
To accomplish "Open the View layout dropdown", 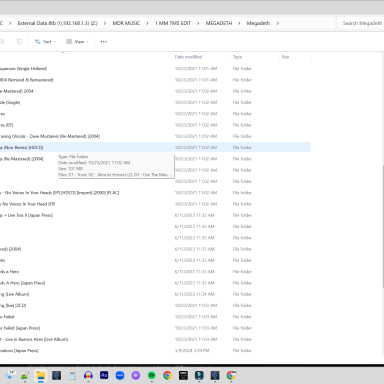I will [x=77, y=42].
